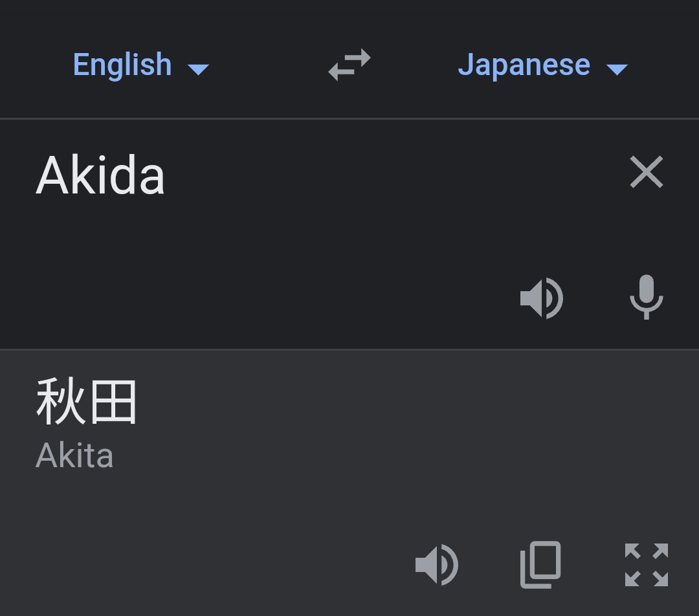This screenshot has width=699, height=616.
Task: Click the arrow next to Japanese
Action: [x=617, y=69]
